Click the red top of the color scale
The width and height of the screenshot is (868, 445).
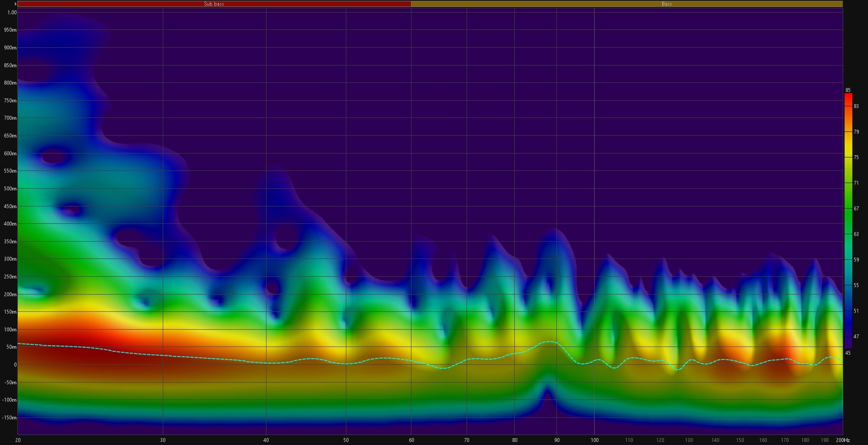(848, 96)
